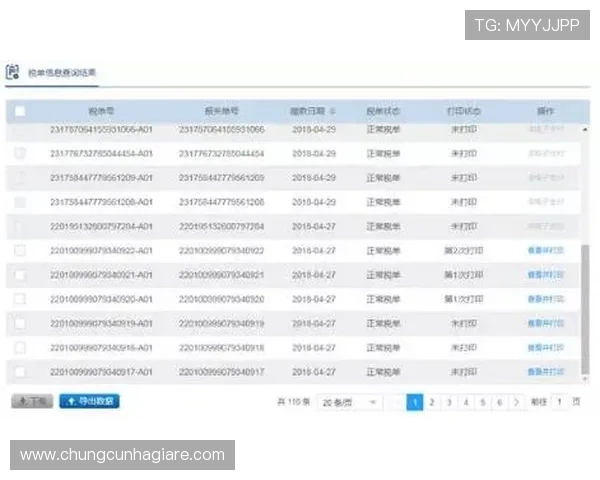600x480 pixels.
Task: Click 报关单号 cell 220100999079340918
Action: pyautogui.click(x=222, y=348)
